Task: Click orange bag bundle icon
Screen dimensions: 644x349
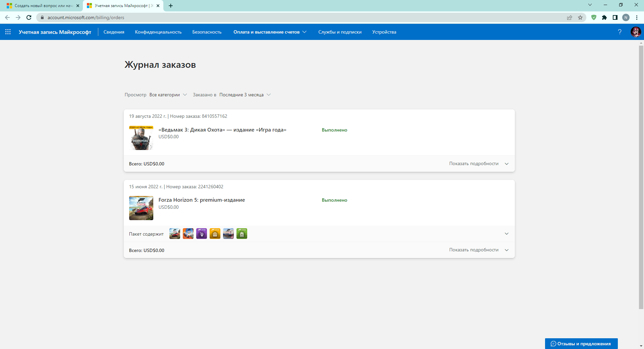Action: click(215, 234)
